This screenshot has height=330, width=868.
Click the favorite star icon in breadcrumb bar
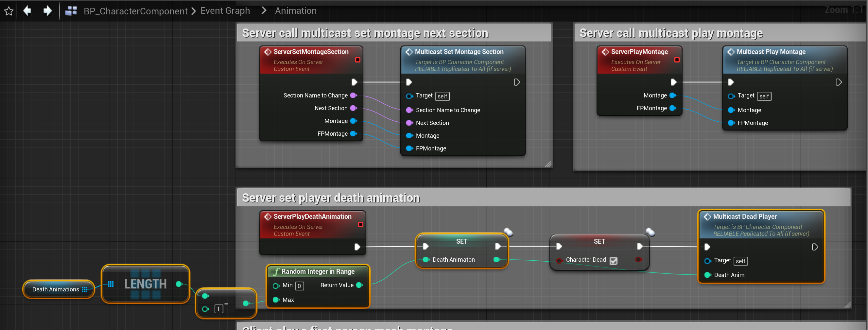[9, 11]
